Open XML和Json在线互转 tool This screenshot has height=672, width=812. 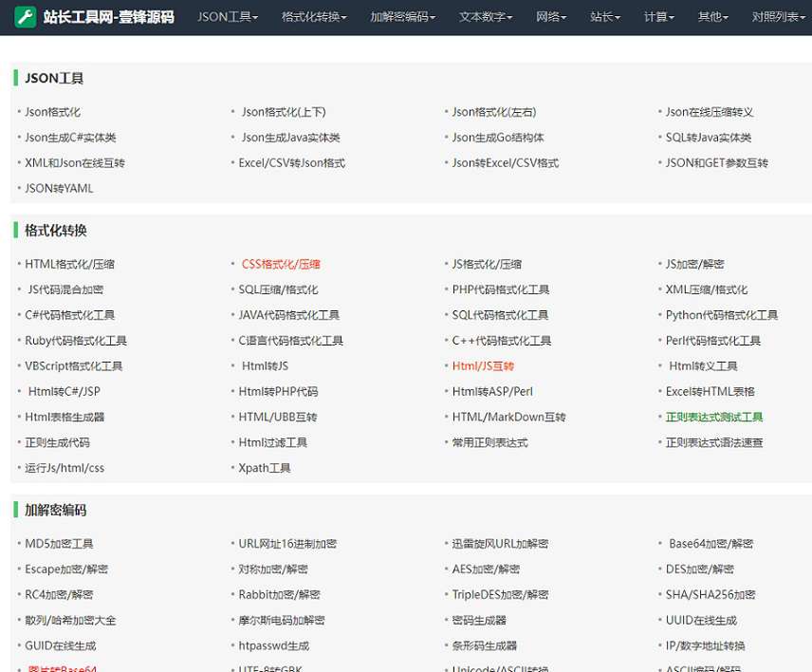click(x=75, y=162)
